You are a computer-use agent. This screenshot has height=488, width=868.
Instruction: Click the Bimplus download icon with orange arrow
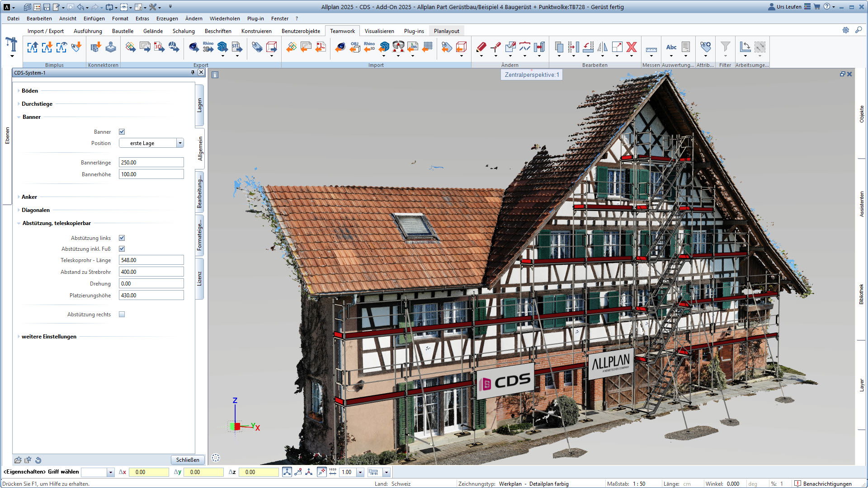[47, 47]
